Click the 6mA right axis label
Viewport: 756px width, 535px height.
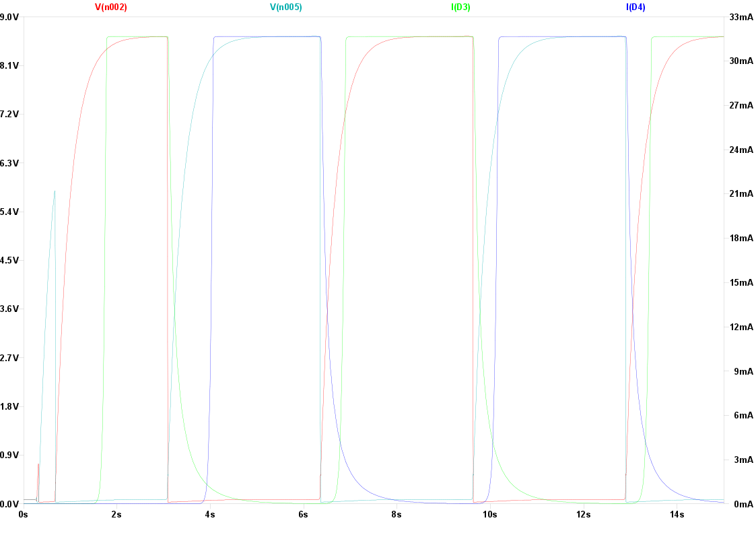(x=743, y=415)
